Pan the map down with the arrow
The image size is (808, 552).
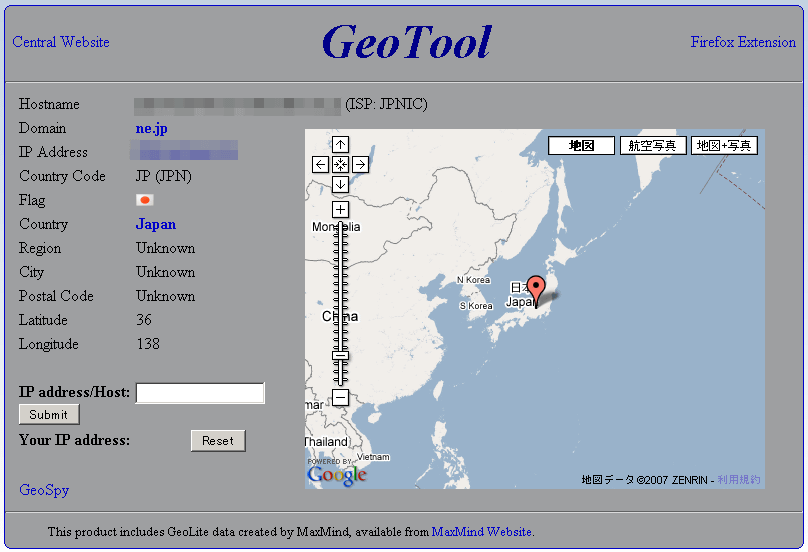pyautogui.click(x=340, y=185)
